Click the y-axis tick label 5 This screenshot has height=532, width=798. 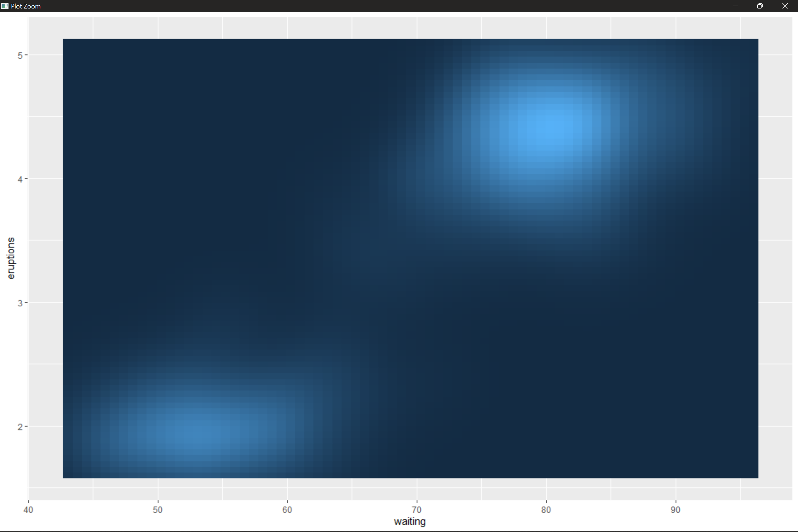point(20,56)
